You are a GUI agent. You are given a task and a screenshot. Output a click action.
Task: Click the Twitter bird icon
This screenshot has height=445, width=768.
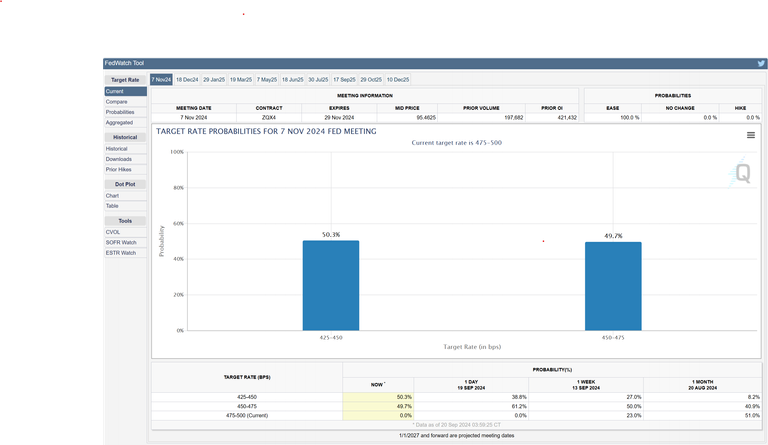point(761,63)
